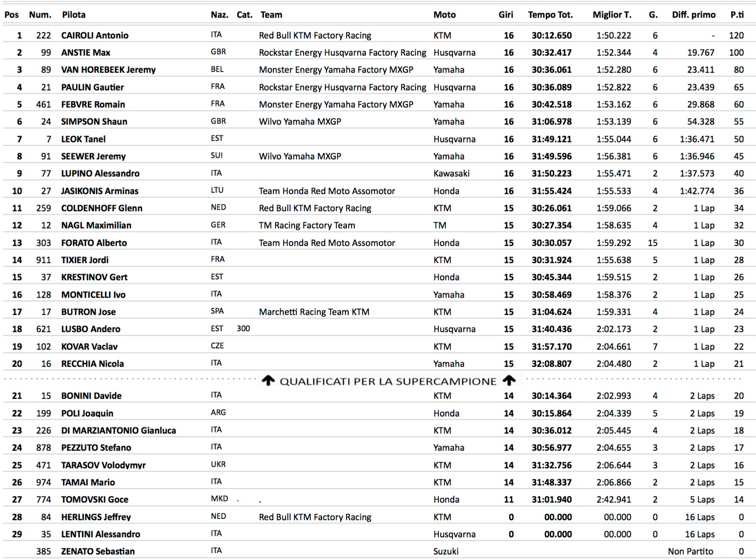Select rider CAIROLI Antonio
The width and height of the screenshot is (756, 560).
pos(95,36)
